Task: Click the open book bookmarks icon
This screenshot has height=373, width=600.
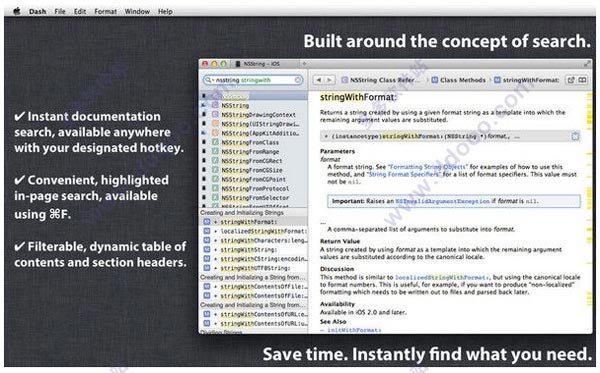Action: pos(582,80)
